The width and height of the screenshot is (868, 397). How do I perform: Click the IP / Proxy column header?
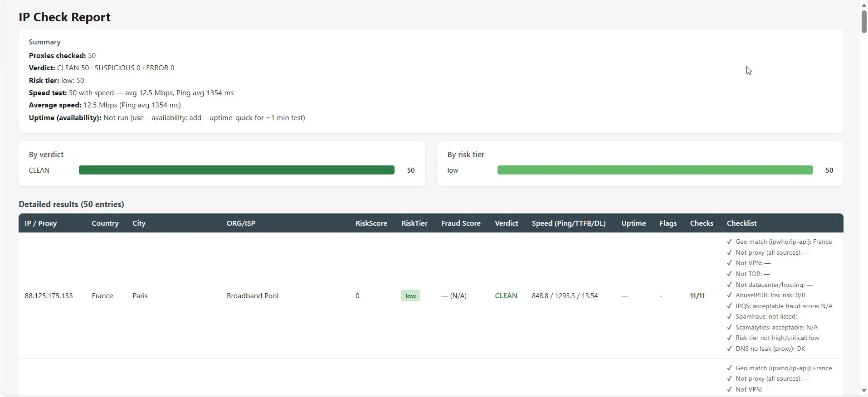click(x=40, y=223)
